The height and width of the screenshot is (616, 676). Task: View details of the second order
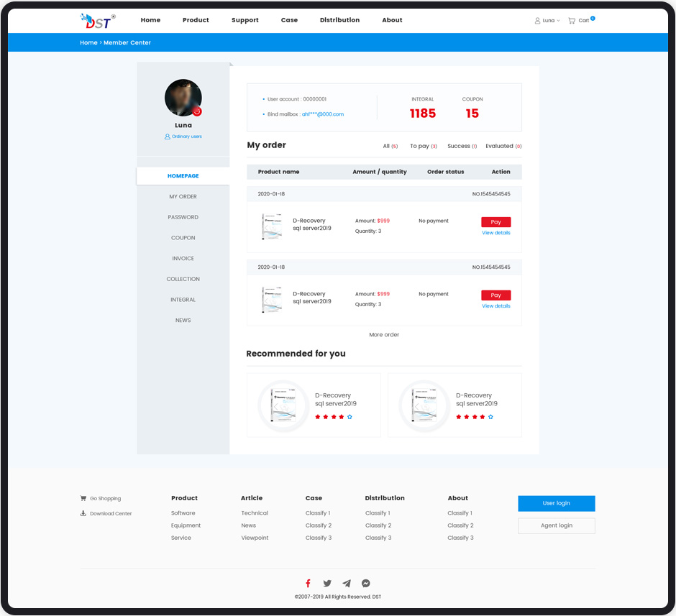[x=495, y=306]
